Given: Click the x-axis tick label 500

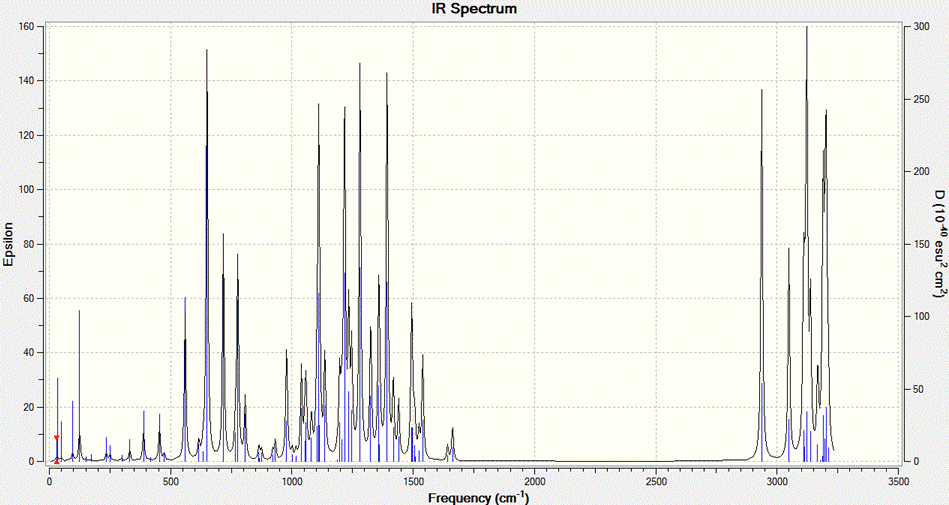Looking at the screenshot, I should point(171,482).
